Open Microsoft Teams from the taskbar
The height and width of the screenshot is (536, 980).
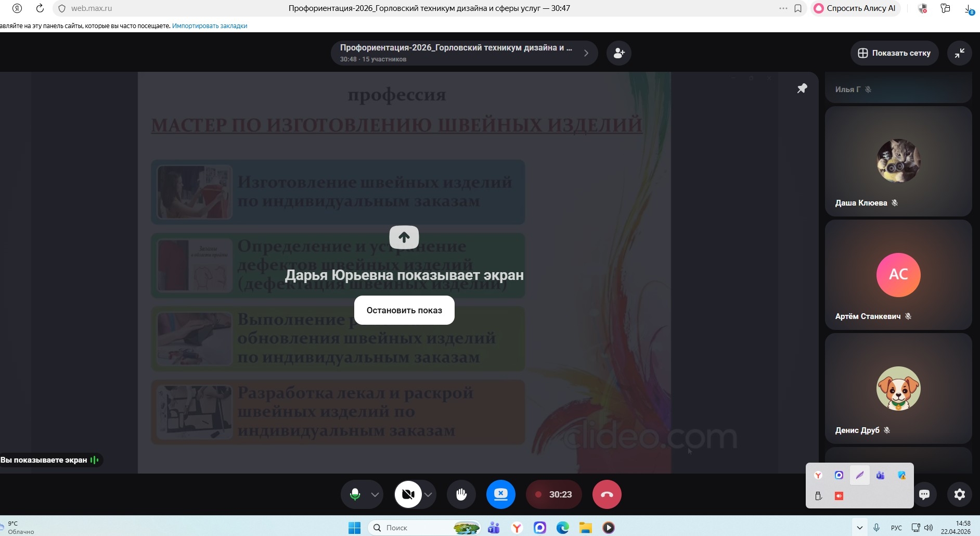[x=494, y=528]
